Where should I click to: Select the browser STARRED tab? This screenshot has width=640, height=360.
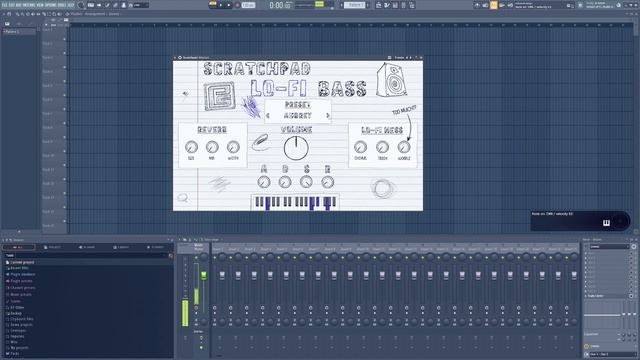pyautogui.click(x=155, y=247)
